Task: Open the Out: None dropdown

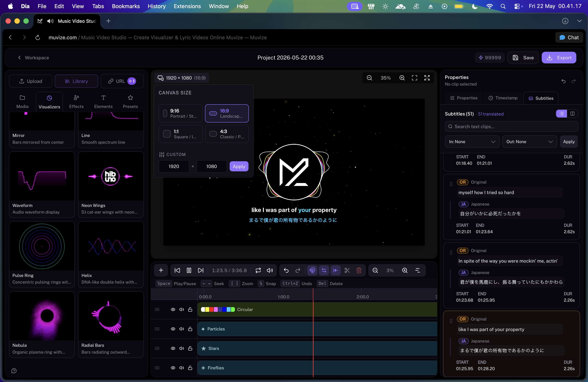Action: tap(529, 142)
